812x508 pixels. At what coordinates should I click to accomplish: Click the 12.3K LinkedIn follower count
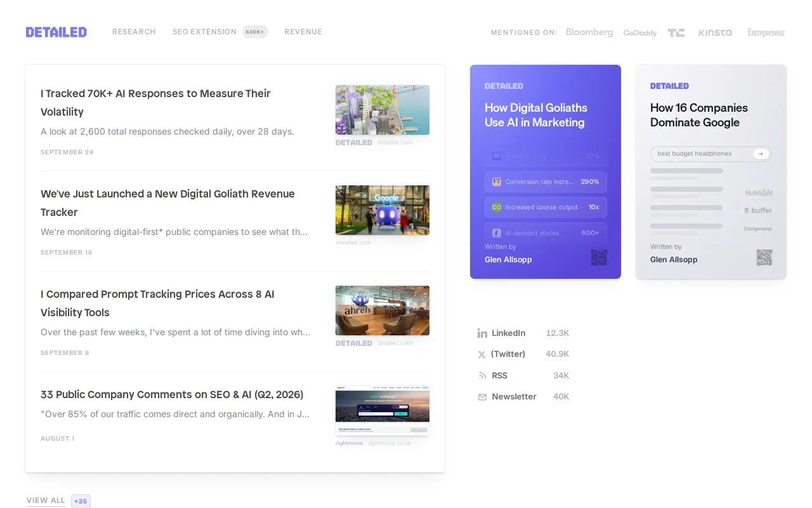[558, 333]
